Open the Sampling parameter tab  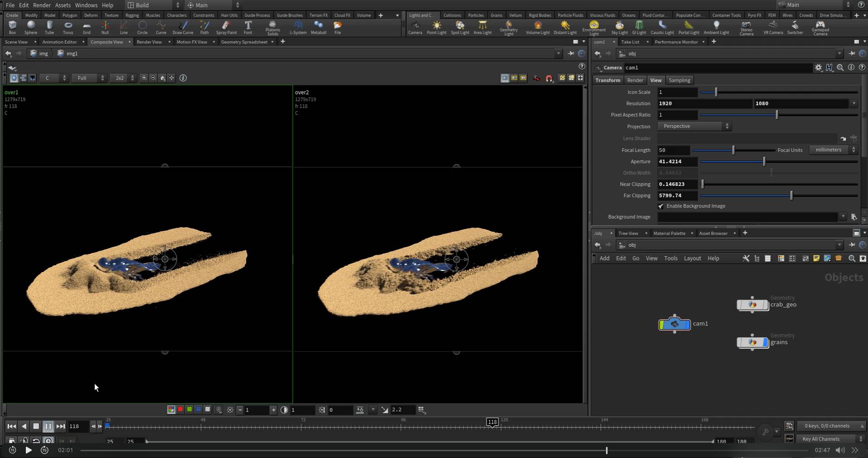[679, 80]
